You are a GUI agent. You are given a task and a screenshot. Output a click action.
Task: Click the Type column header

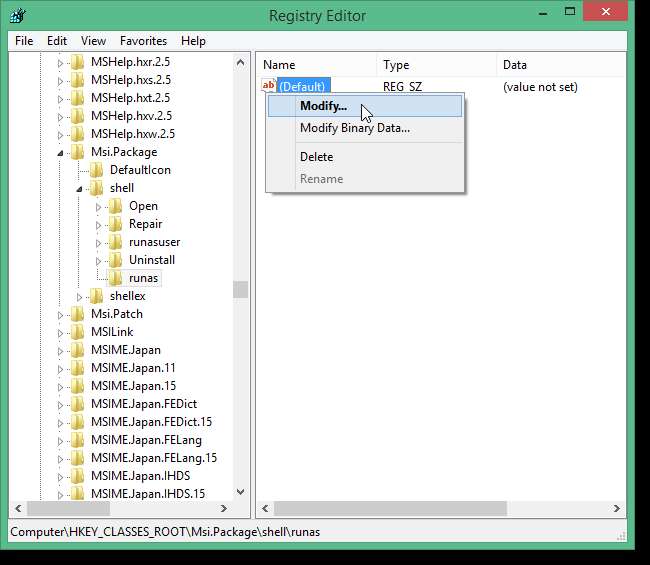tap(396, 65)
